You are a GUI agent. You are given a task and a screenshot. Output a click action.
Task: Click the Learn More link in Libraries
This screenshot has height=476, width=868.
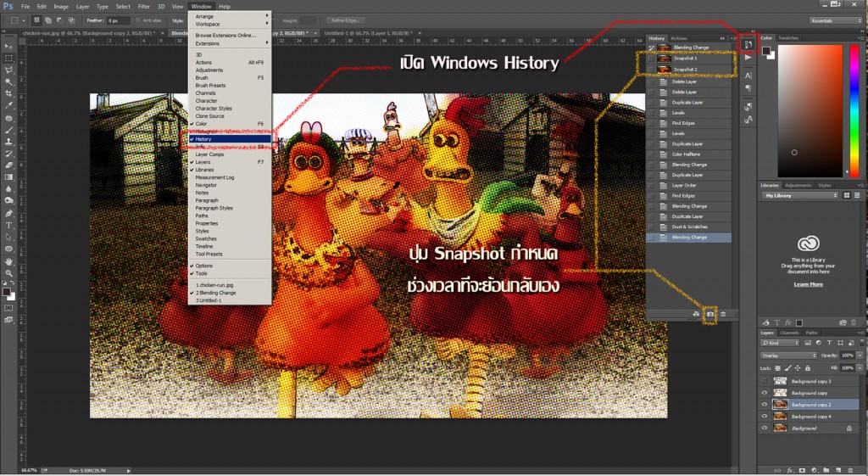808,284
